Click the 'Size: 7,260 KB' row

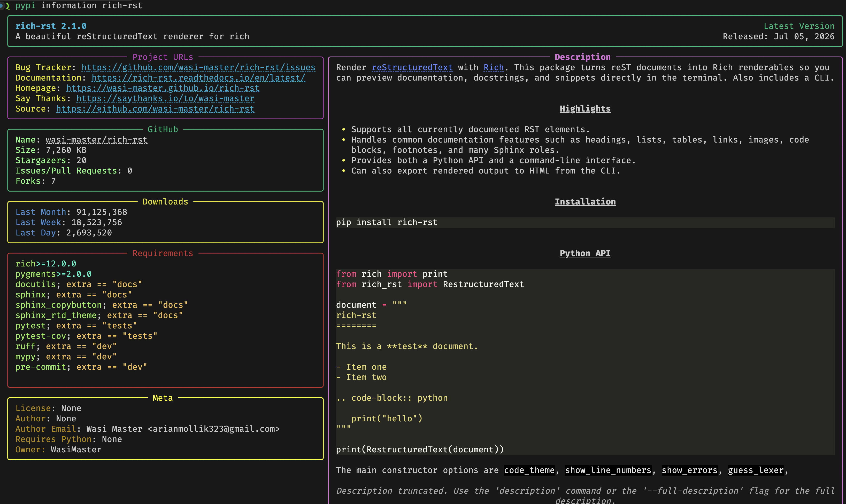(51, 150)
